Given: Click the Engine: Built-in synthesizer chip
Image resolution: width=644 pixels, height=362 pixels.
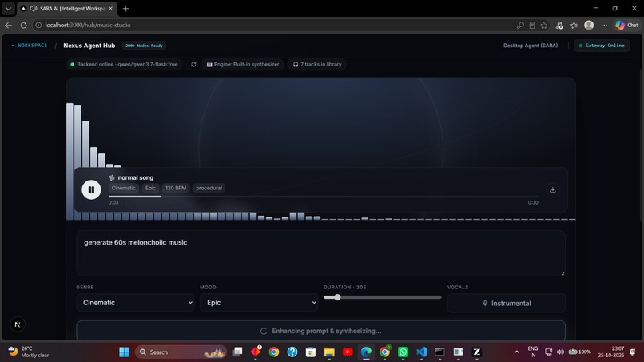Looking at the screenshot, I should (242, 65).
